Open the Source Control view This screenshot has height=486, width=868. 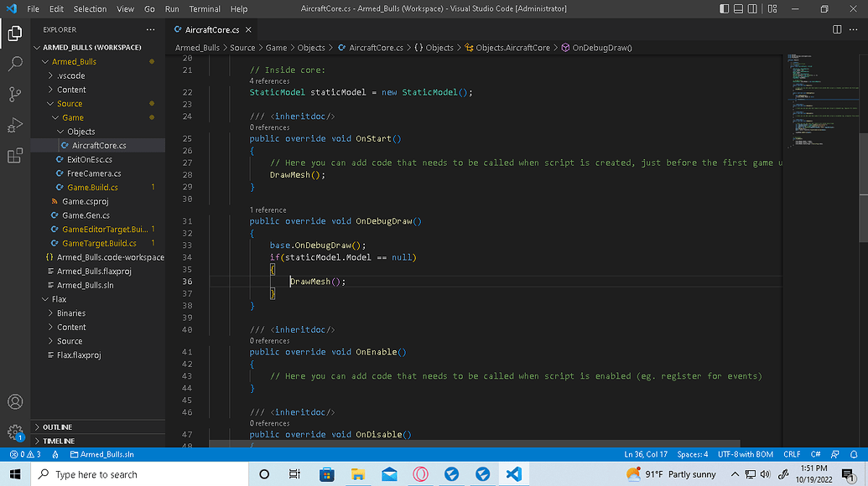pos(14,94)
